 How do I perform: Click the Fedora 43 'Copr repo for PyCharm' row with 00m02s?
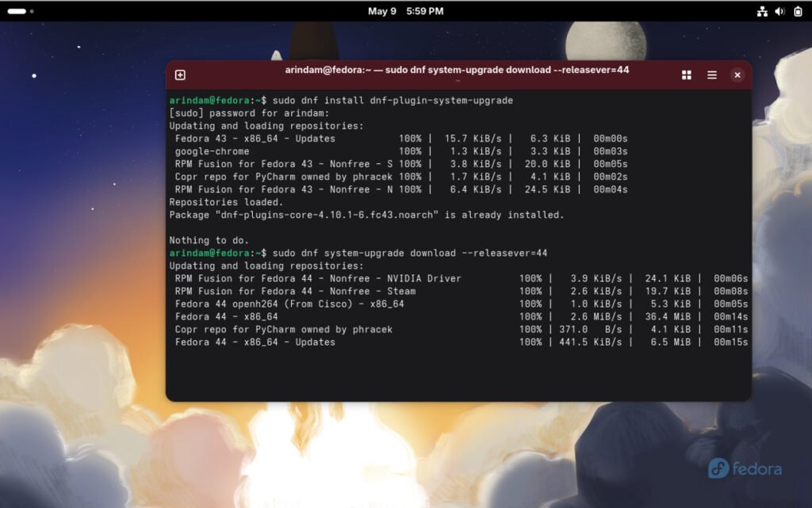click(400, 177)
